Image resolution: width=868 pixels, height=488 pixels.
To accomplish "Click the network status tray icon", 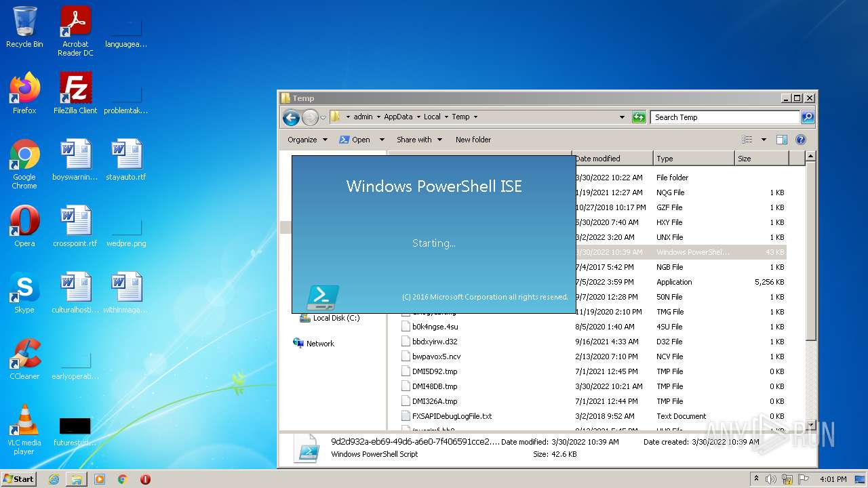I will pyautogui.click(x=787, y=479).
